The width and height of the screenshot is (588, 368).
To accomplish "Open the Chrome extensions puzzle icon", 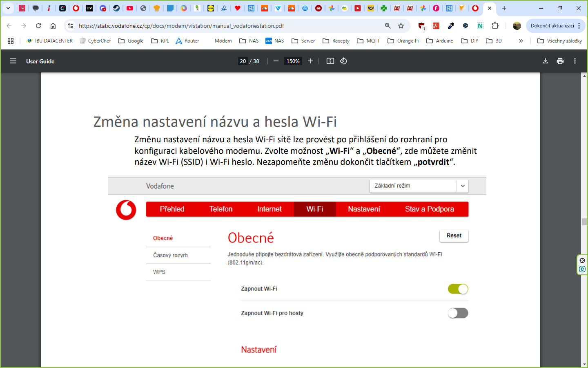I will pyautogui.click(x=495, y=26).
